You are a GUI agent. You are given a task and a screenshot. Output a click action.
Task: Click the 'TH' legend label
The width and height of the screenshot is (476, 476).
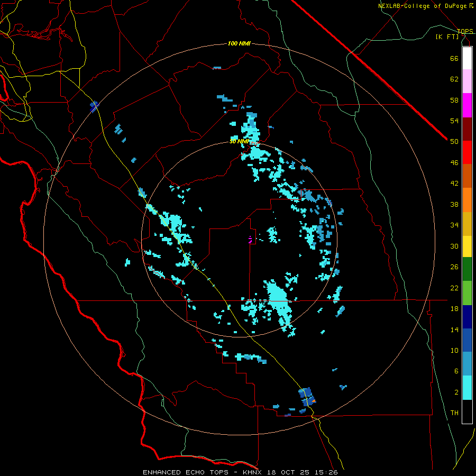[x=454, y=413]
